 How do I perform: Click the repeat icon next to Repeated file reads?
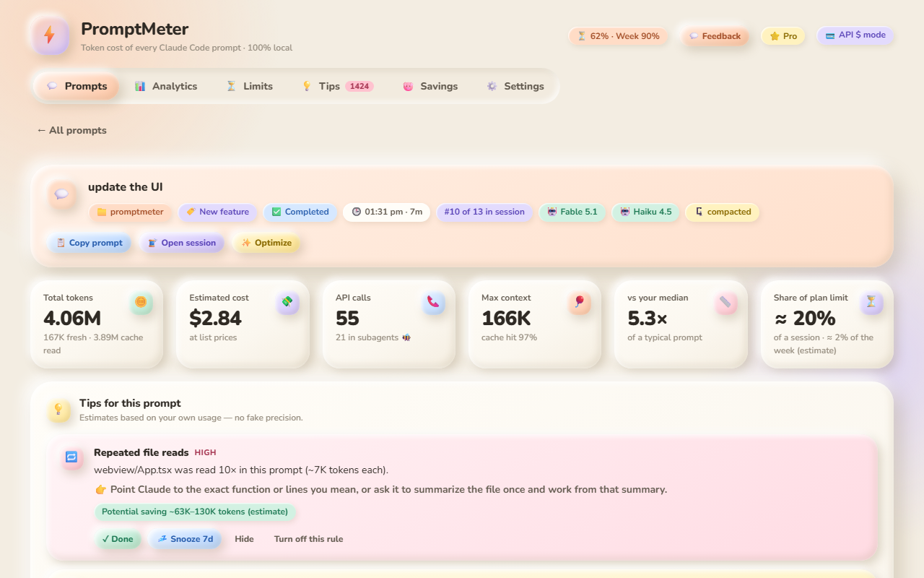tap(71, 457)
